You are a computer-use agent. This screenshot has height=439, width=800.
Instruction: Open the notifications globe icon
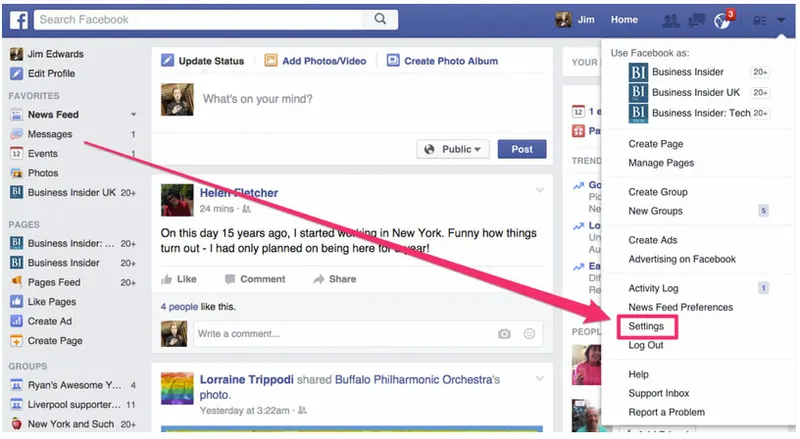pyautogui.click(x=722, y=20)
